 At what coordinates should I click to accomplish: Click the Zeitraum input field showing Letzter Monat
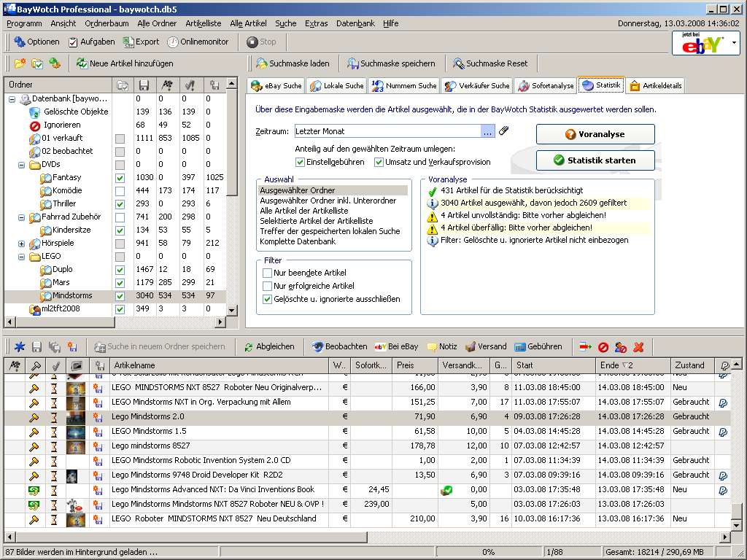388,131
